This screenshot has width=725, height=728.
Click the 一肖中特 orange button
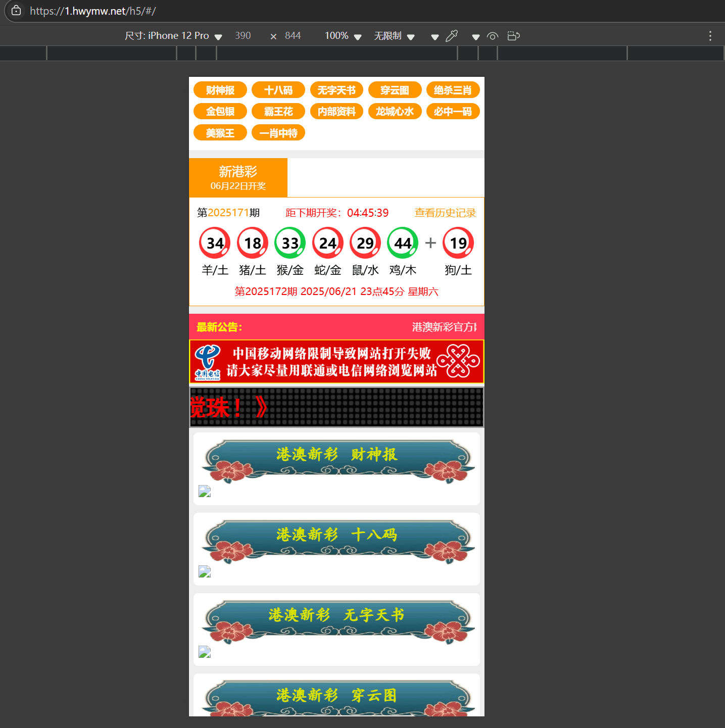(x=278, y=133)
